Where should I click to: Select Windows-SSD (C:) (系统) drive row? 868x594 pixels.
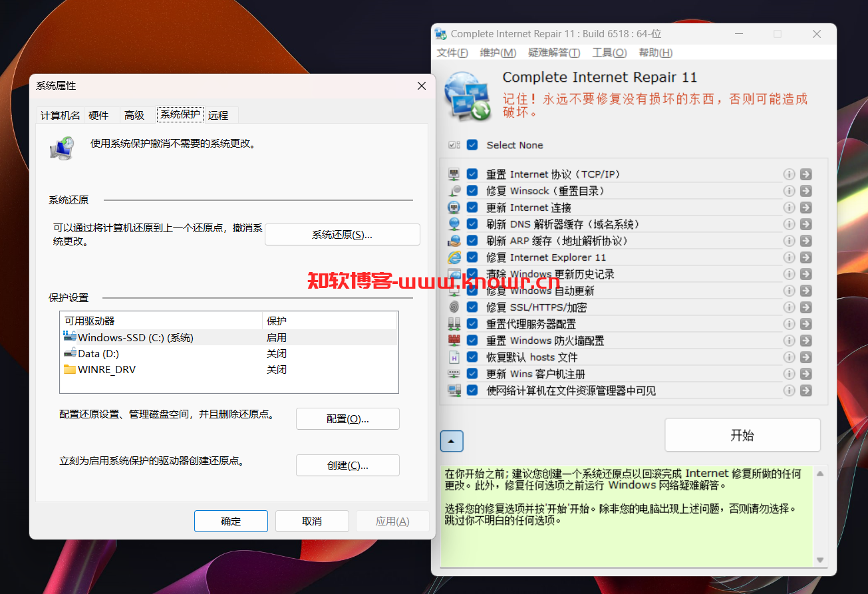point(229,337)
